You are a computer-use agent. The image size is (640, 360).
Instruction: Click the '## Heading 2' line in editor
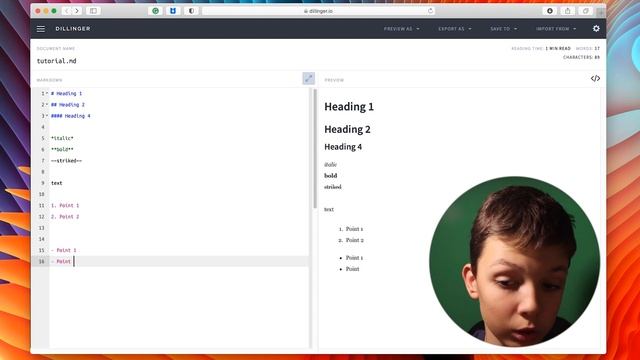point(68,104)
